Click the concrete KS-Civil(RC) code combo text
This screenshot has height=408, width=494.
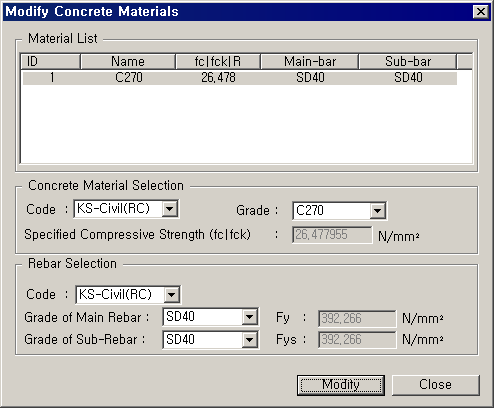click(x=113, y=209)
